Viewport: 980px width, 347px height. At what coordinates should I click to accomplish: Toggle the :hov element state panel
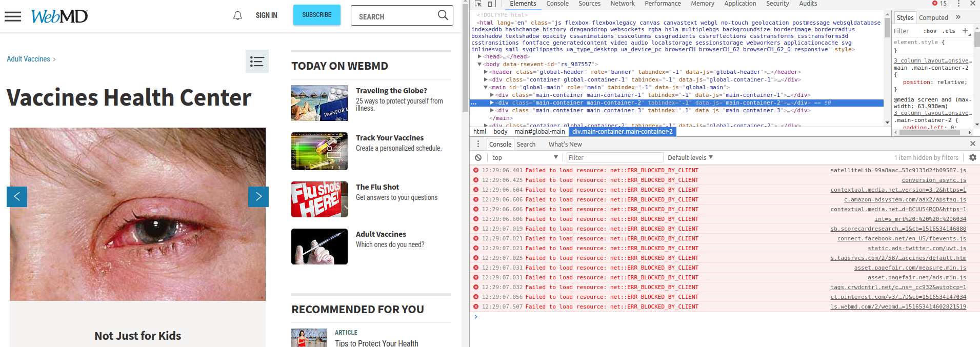pyautogui.click(x=930, y=31)
